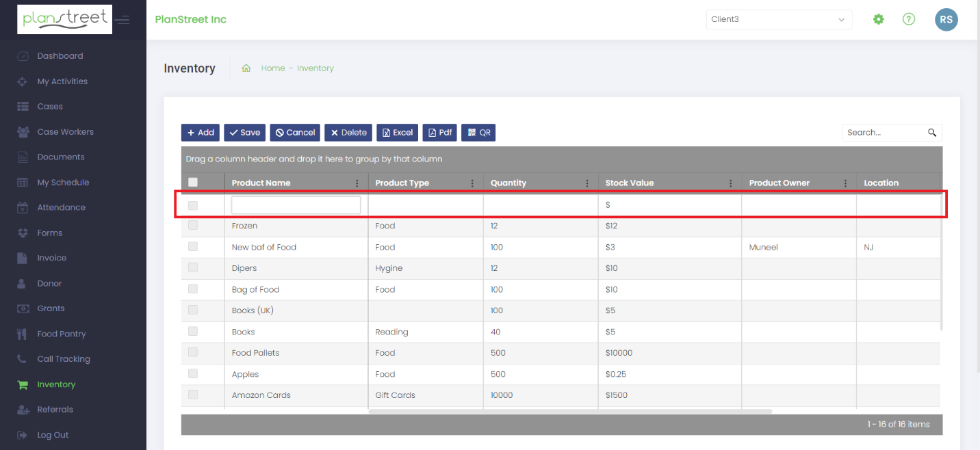This screenshot has width=980, height=450.
Task: Save the new inventory row
Action: pyautogui.click(x=244, y=132)
